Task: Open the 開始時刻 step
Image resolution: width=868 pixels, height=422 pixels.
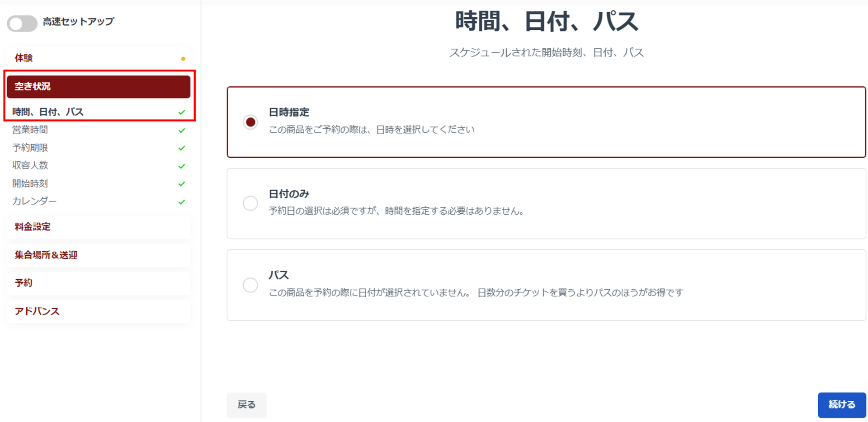Action: click(x=30, y=183)
